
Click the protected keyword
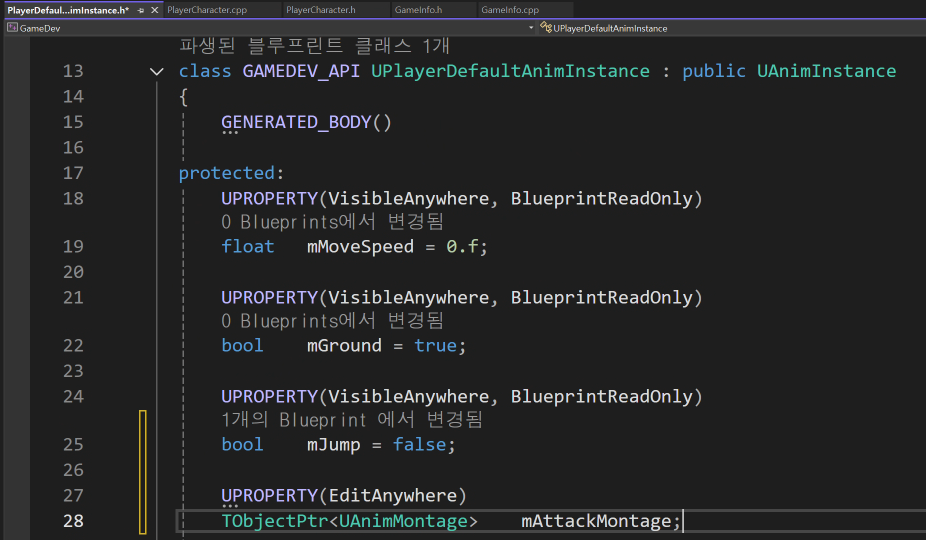click(227, 173)
